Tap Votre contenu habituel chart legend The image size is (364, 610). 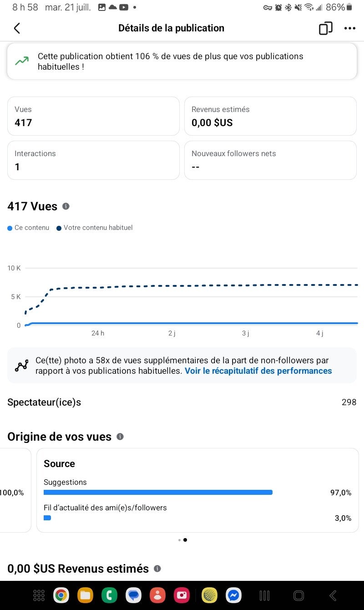95,228
